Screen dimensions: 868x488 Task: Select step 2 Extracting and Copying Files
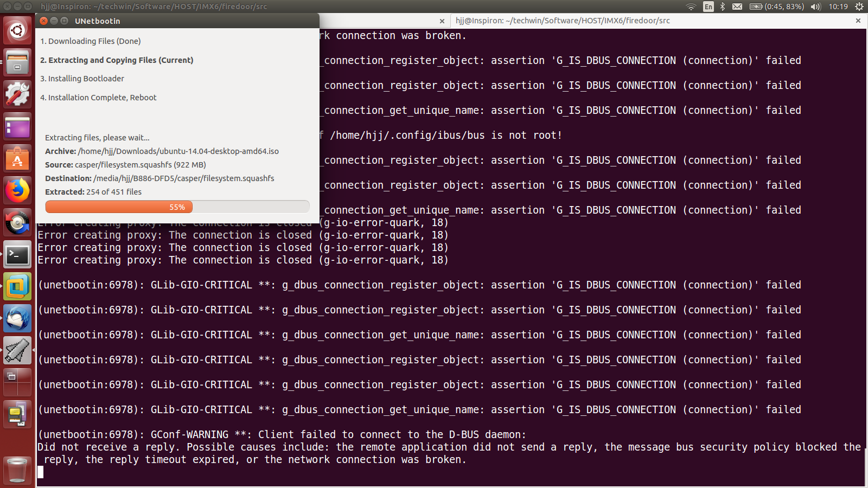pyautogui.click(x=117, y=60)
